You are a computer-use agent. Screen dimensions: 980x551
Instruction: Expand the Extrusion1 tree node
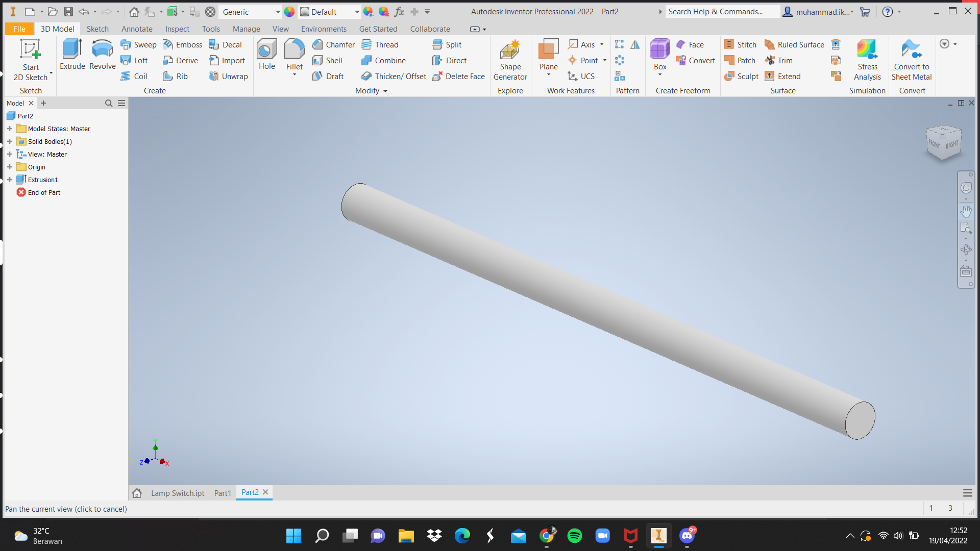tap(10, 180)
